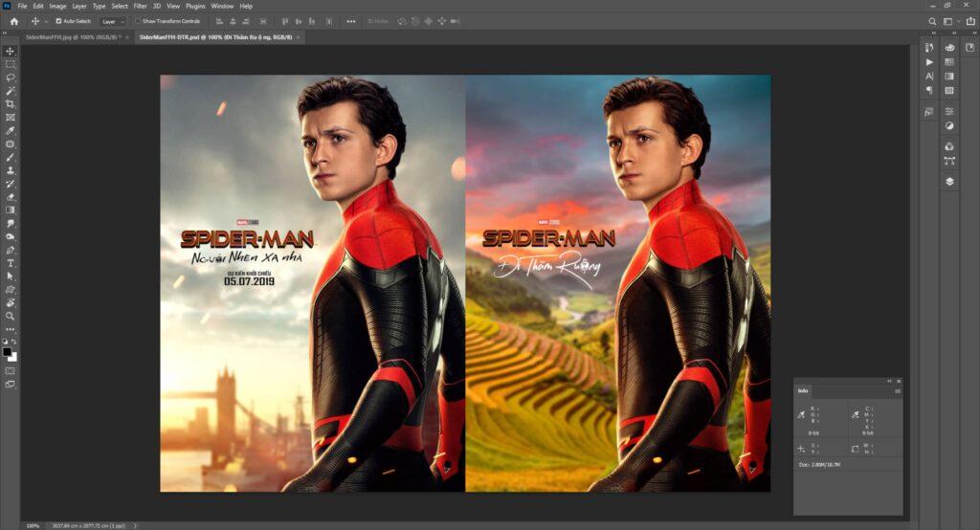This screenshot has width=980, height=530.
Task: Enable Show Transform Controls checkbox
Action: pyautogui.click(x=138, y=21)
